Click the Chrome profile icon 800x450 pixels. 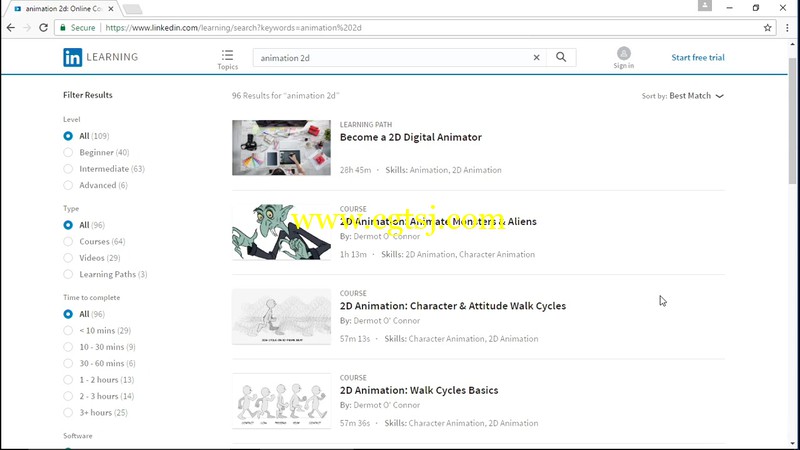coord(705,6)
